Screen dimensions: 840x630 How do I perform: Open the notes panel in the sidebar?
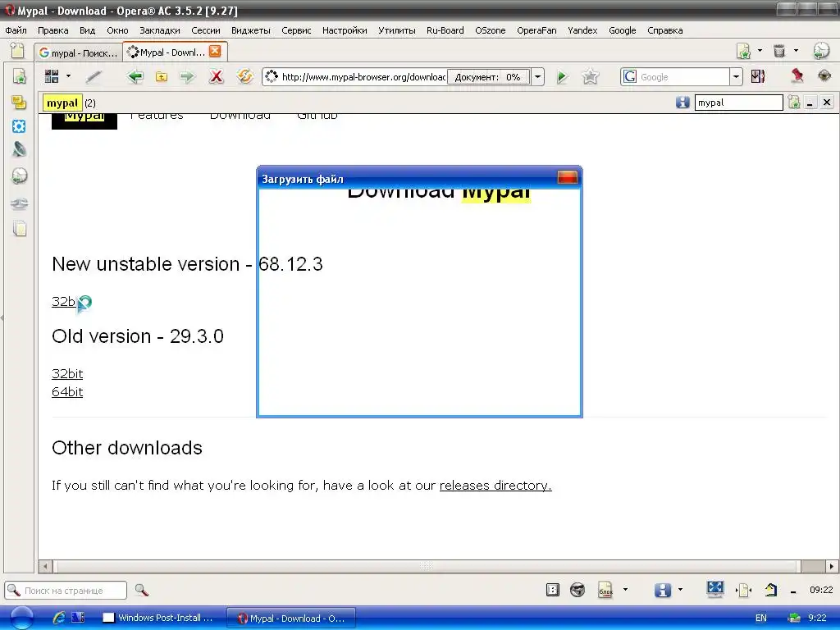tap(20, 102)
